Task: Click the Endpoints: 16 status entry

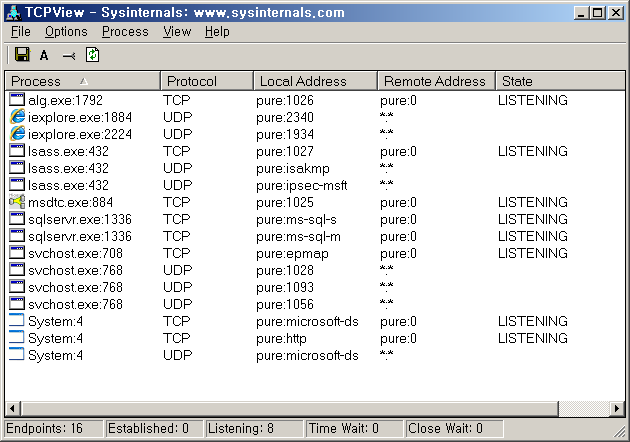Action: click(53, 428)
